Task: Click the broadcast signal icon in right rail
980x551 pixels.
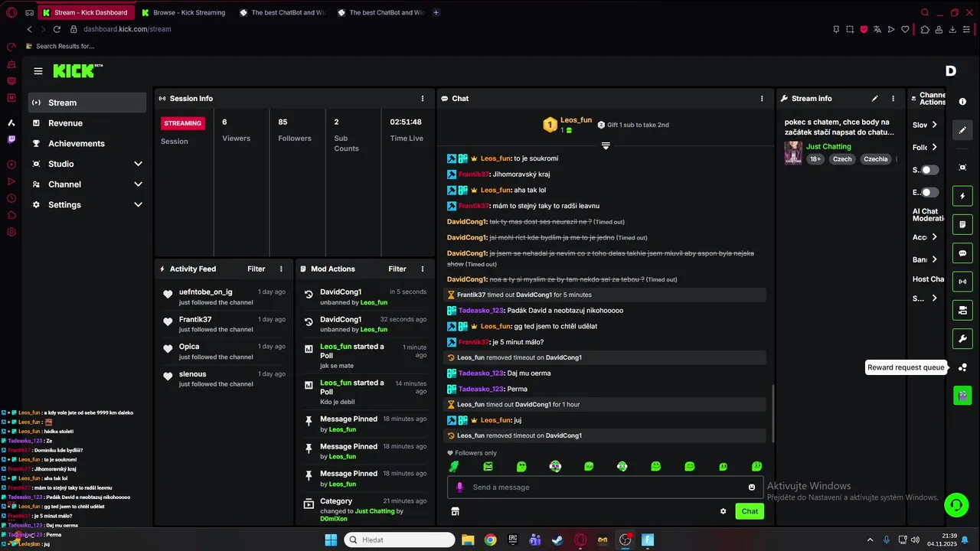Action: (x=962, y=282)
